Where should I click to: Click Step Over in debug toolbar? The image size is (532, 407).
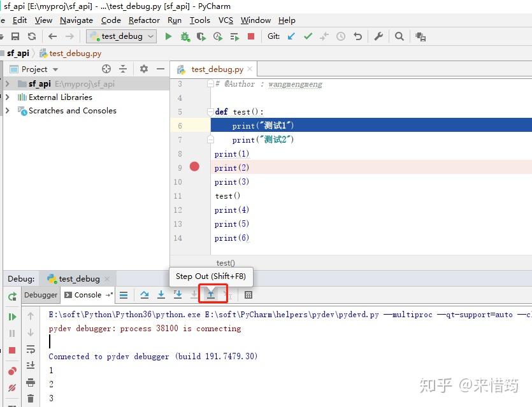(144, 295)
